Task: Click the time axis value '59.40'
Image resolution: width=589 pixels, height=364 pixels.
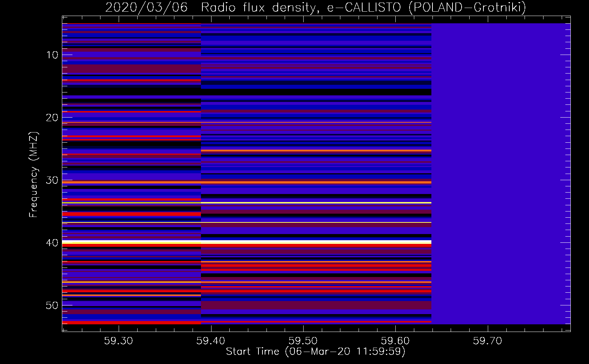Action: pyautogui.click(x=211, y=341)
